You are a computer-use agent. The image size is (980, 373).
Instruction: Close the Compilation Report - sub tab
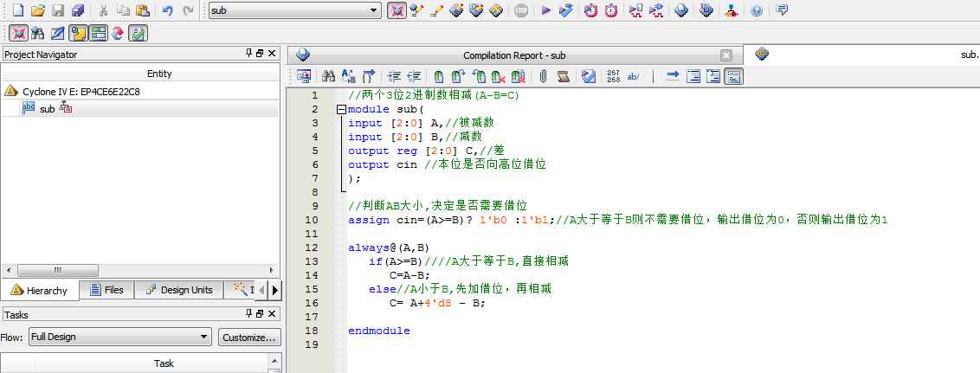pos(725,55)
